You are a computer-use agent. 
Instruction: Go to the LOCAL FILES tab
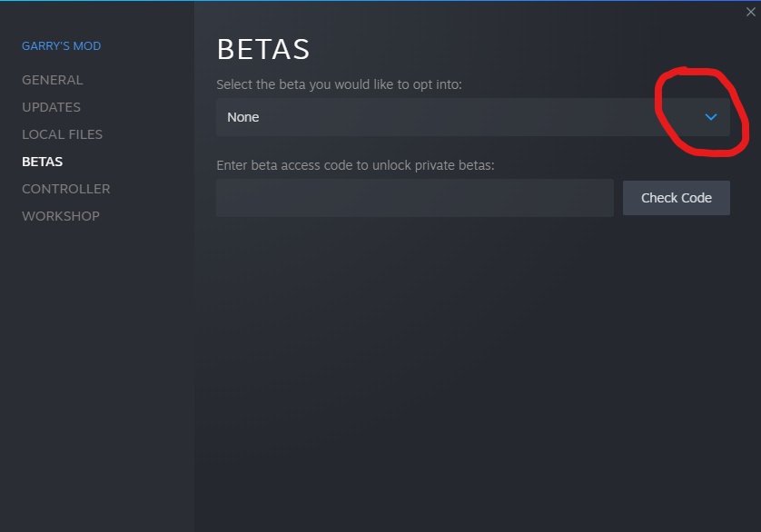[x=62, y=134]
